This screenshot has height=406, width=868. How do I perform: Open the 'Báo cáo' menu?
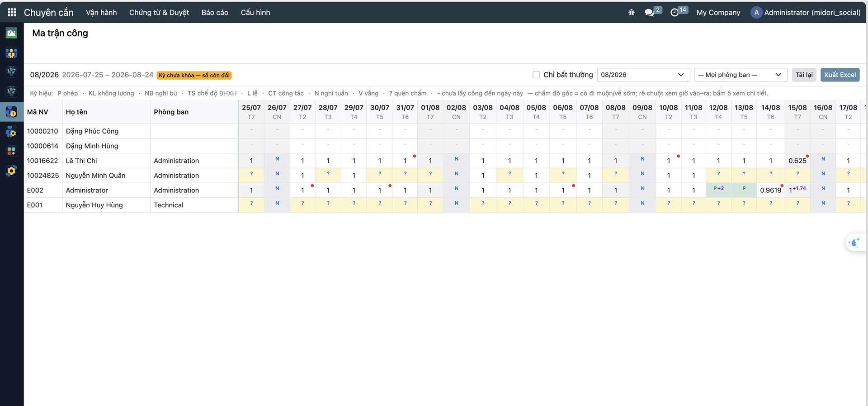[215, 13]
